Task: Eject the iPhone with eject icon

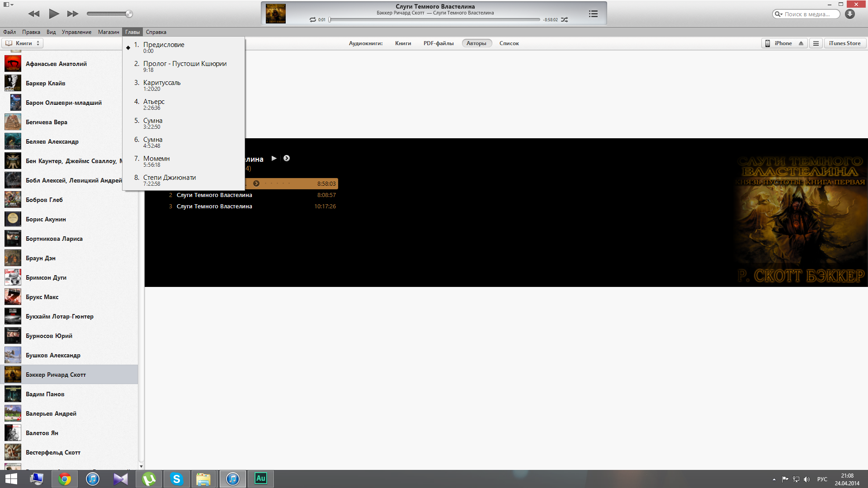Action: pos(801,43)
